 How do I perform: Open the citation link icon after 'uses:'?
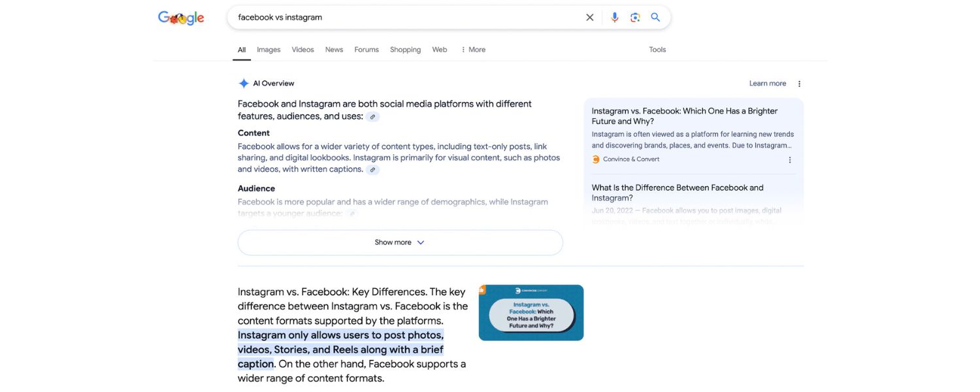372,116
